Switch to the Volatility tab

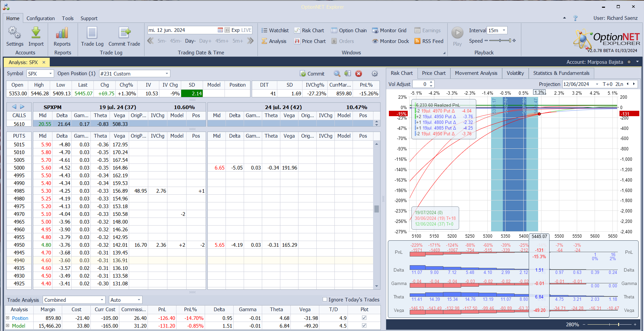[515, 73]
